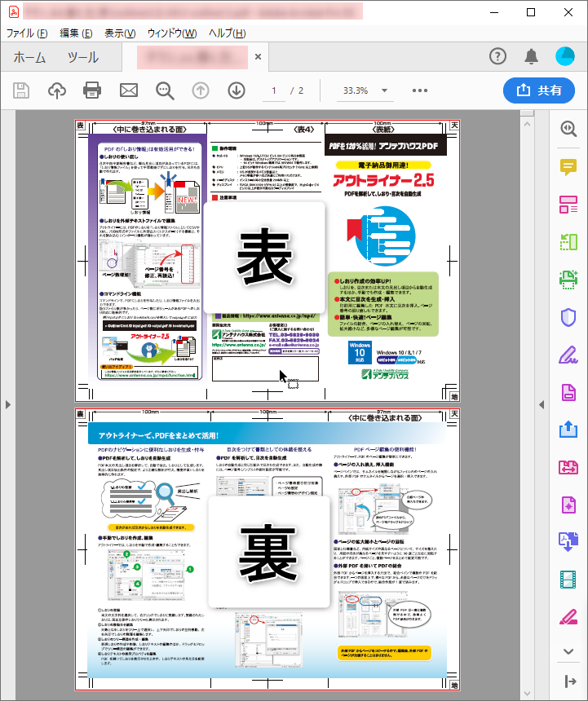This screenshot has height=701, width=588.
Task: Open the pink form layout tool
Action: (568, 205)
